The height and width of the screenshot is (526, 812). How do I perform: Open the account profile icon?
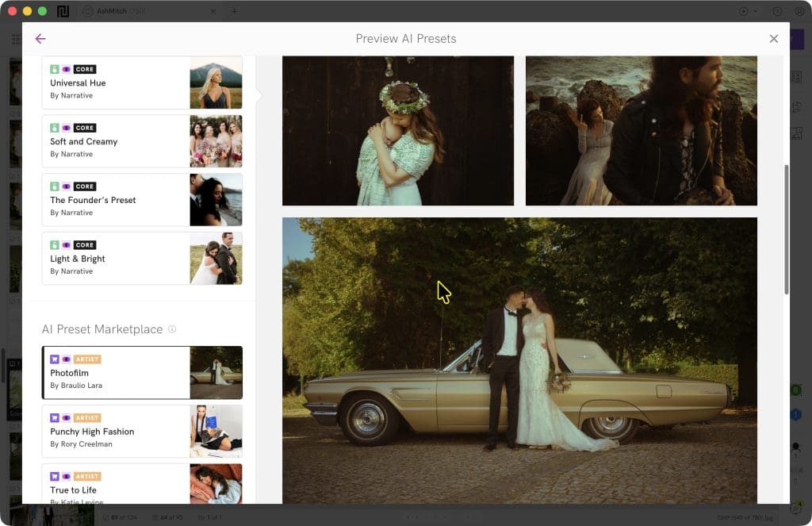coord(799,11)
